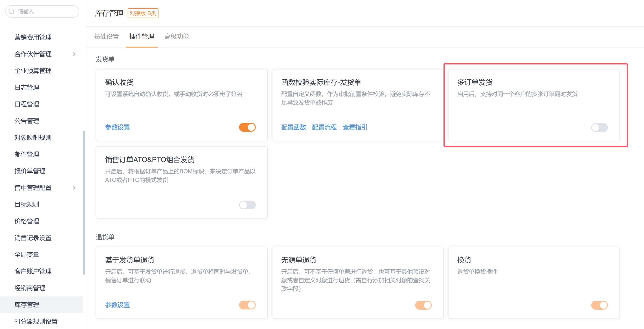
Task: Select the 插件管理 tab
Action: (x=142, y=37)
